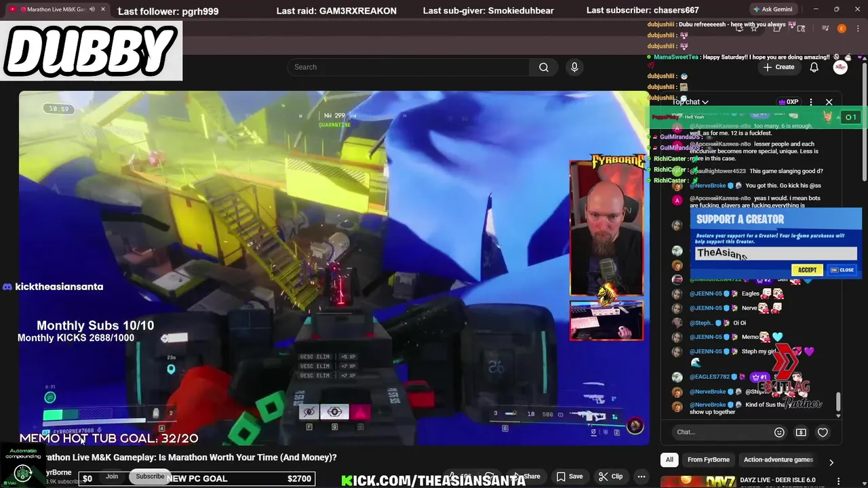
Task: Open the emoji picker in chat
Action: coord(779,432)
